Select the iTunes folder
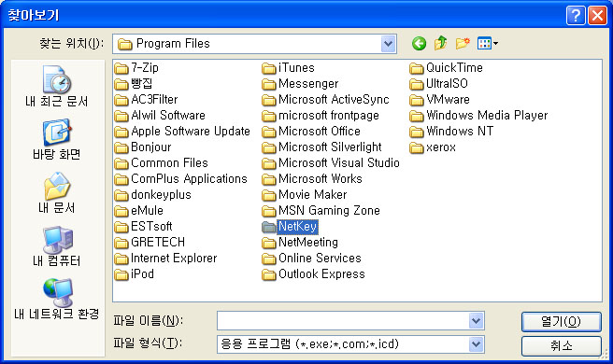Viewport: 613px width, 364px height. pyautogui.click(x=289, y=68)
